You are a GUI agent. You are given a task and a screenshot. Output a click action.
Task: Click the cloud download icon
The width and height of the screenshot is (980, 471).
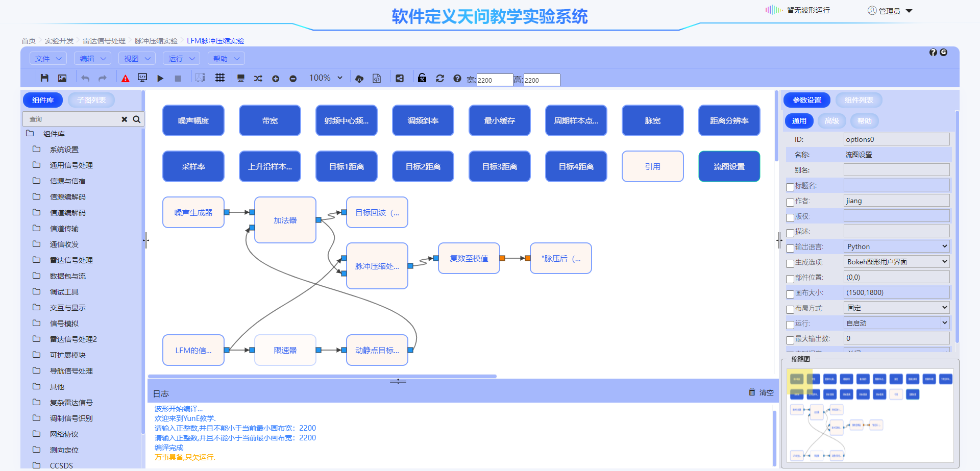(359, 79)
